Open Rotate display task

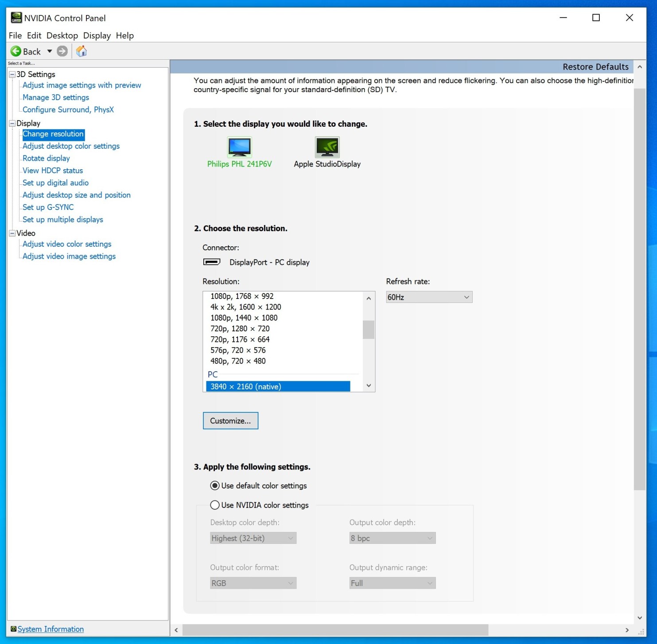[x=46, y=158]
